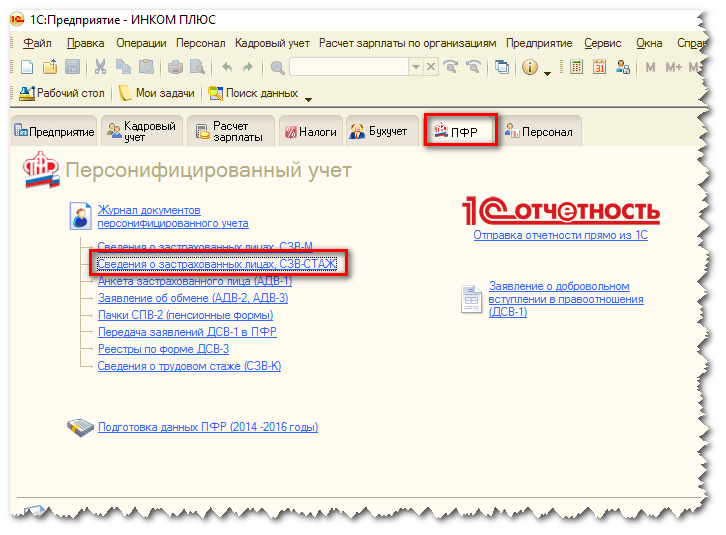The width and height of the screenshot is (726, 535).
Task: Click the ПФР logo beside heading
Action: (42, 170)
